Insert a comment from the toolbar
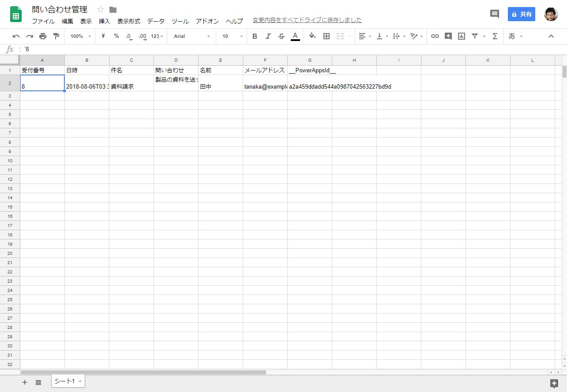This screenshot has width=567, height=392. point(448,36)
